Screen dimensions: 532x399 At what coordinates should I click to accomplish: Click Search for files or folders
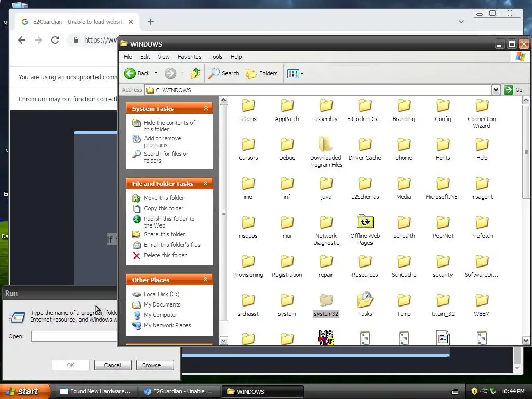166,157
